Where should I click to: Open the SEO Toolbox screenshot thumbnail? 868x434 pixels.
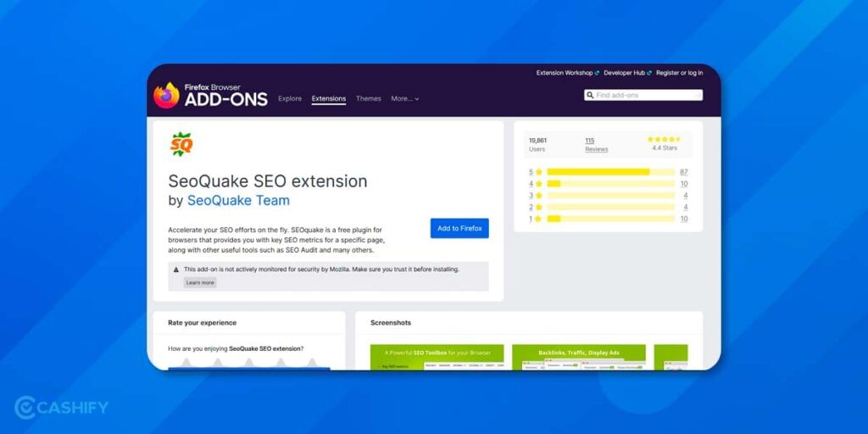(437, 357)
